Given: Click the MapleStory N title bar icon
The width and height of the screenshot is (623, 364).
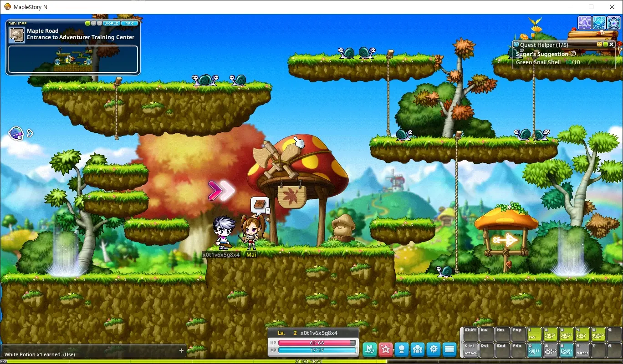Looking at the screenshot, I should click(x=7, y=7).
